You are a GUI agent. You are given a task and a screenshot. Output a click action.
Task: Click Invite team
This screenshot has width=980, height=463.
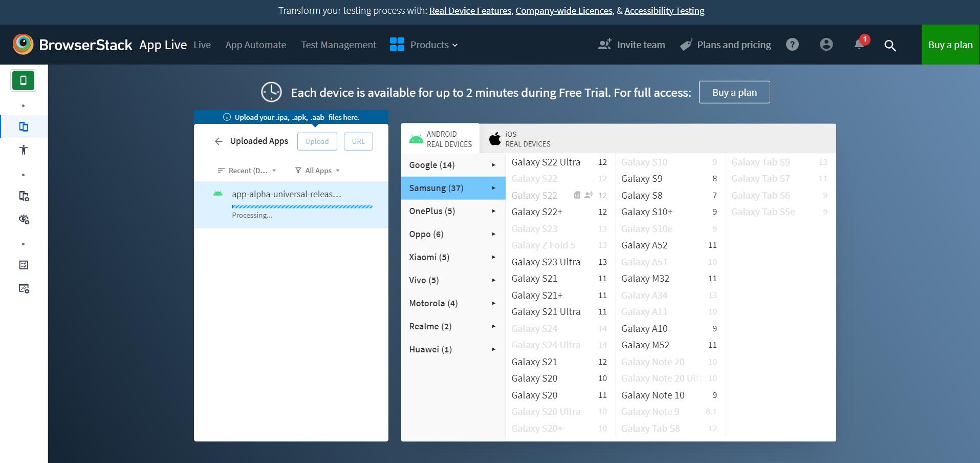pyautogui.click(x=631, y=45)
